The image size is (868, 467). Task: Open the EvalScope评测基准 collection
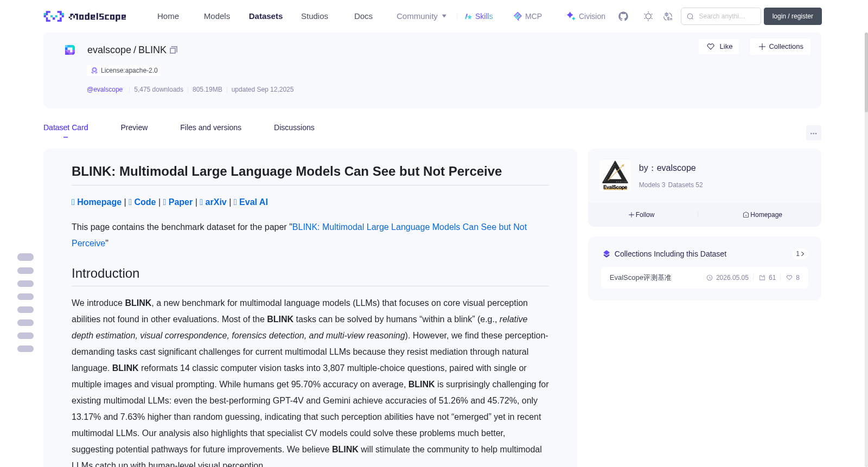640,278
